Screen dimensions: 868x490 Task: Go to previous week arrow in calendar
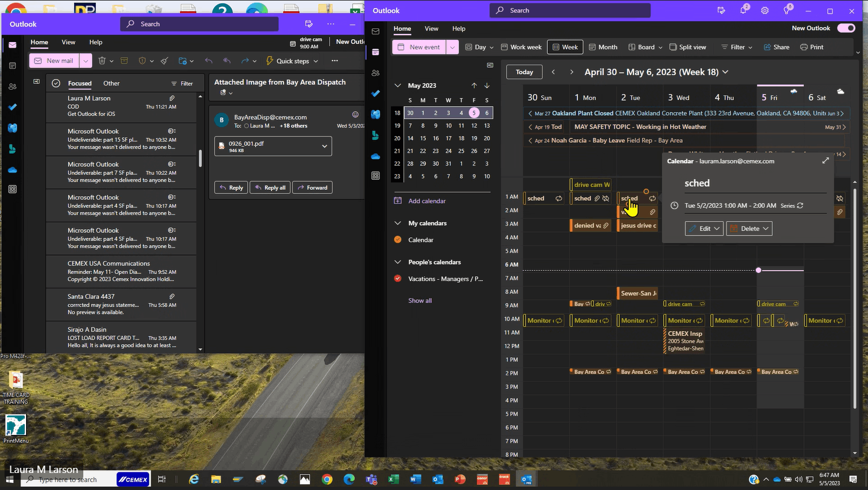554,72
